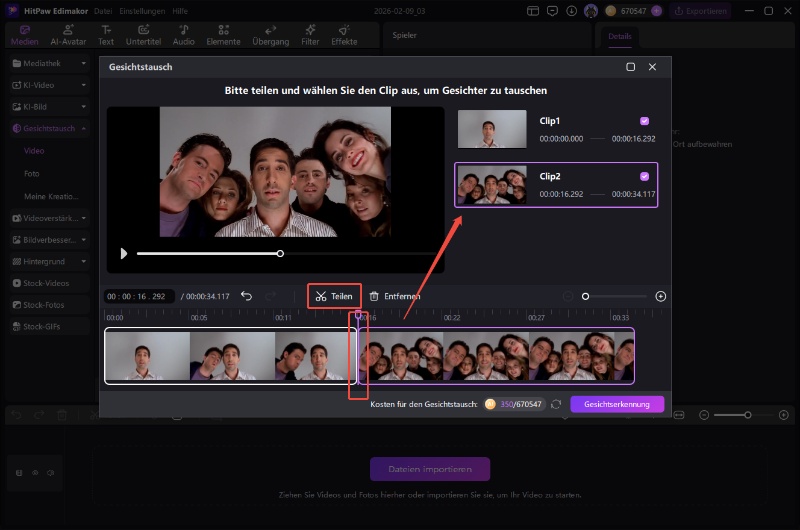Switch to the Untertitel tab
The height and width of the screenshot is (530, 800).
[x=144, y=35]
